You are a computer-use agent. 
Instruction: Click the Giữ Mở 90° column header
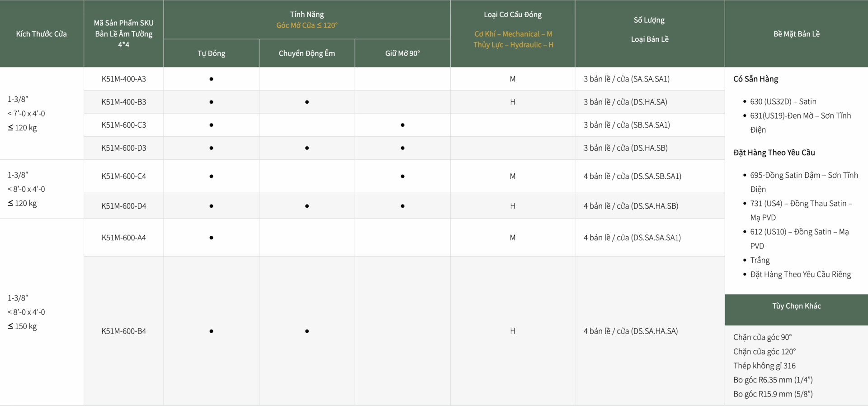coord(402,53)
